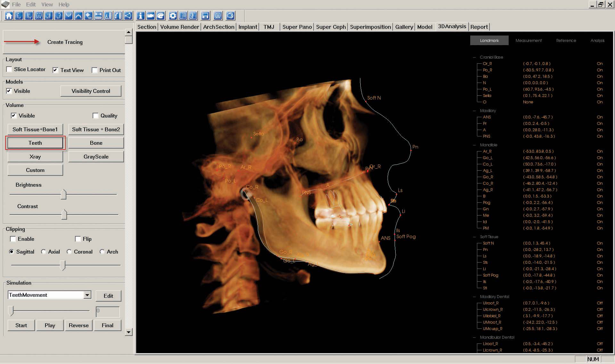Open the View menu

[47, 4]
